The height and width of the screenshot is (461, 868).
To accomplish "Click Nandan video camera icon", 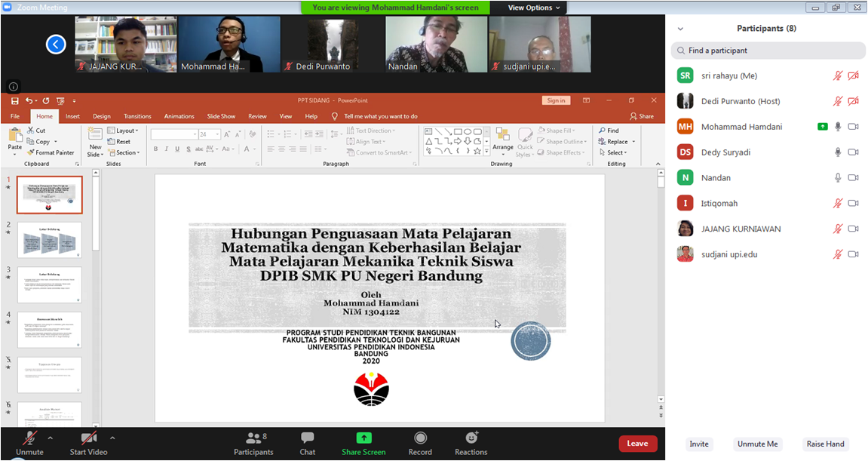I will click(854, 178).
